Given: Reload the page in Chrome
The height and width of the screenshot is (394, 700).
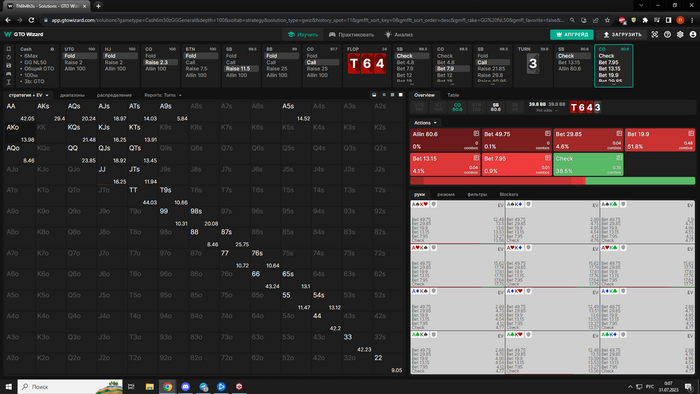Looking at the screenshot, I should click(x=31, y=20).
